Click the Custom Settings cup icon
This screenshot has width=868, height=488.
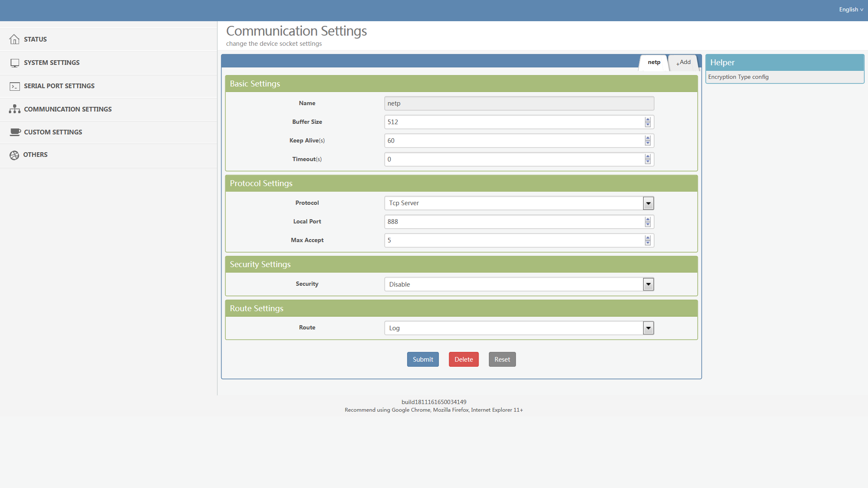[x=15, y=132]
